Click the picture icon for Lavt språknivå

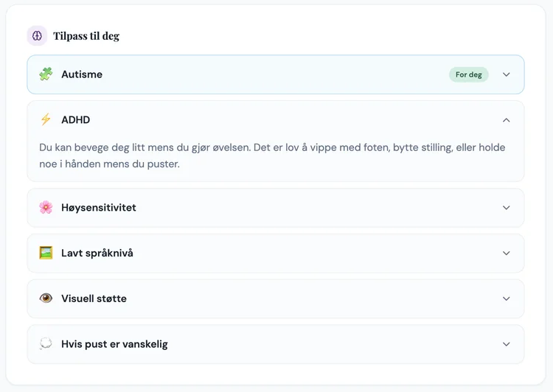(x=46, y=253)
